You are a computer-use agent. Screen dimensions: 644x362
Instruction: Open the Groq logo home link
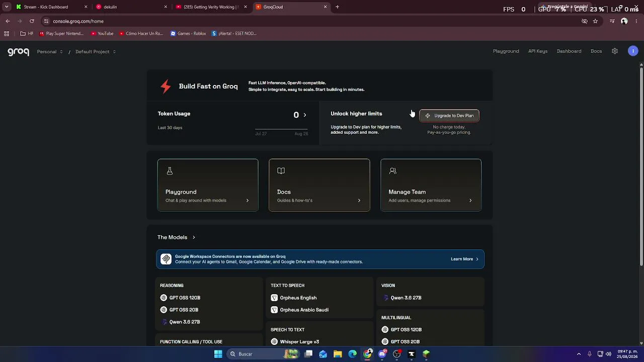tap(18, 52)
